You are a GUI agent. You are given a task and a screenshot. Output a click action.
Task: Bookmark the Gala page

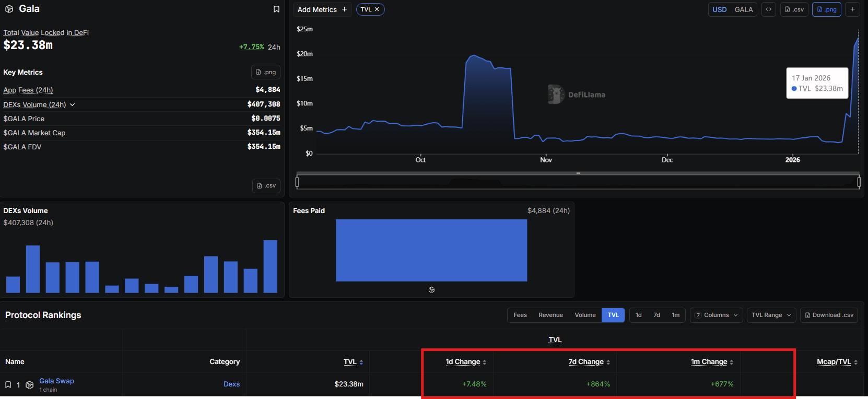pos(276,9)
